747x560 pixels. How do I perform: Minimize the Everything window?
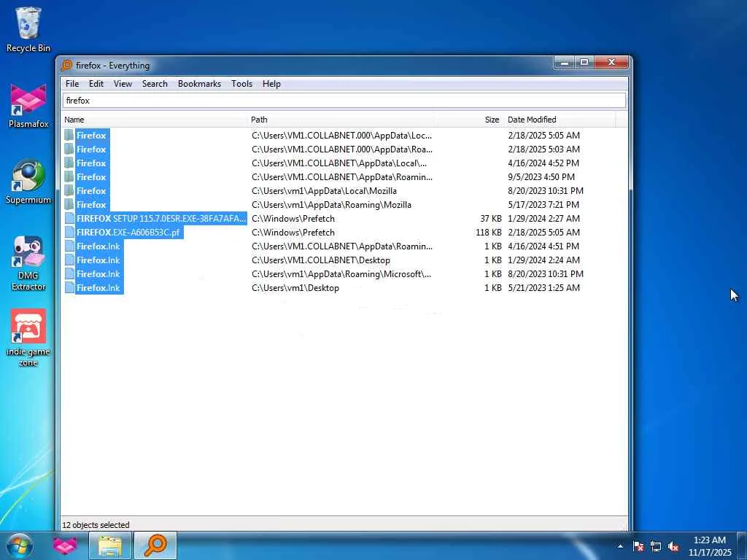tap(564, 63)
